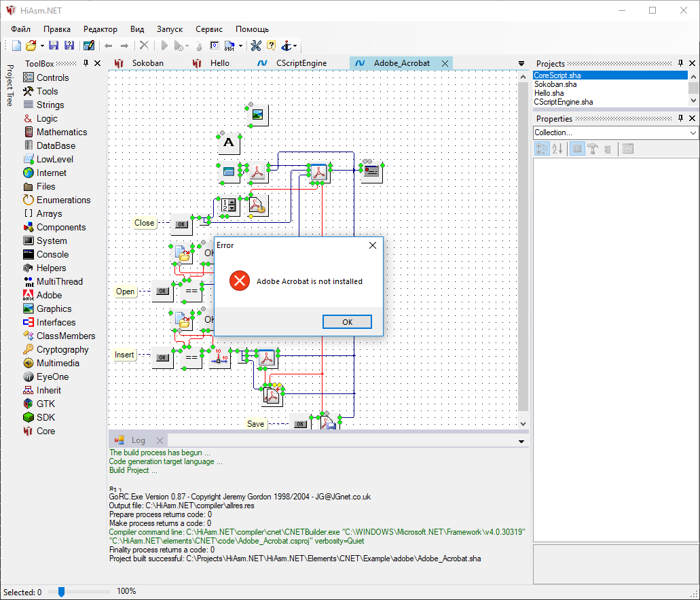The width and height of the screenshot is (700, 600).
Task: Switch to the Sokoban tab
Action: [143, 63]
